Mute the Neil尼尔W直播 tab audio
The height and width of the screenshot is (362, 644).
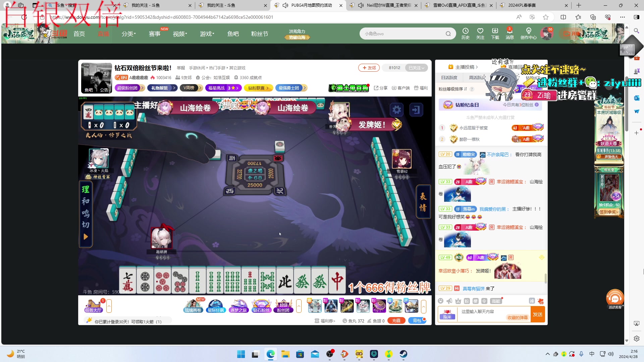click(x=361, y=5)
